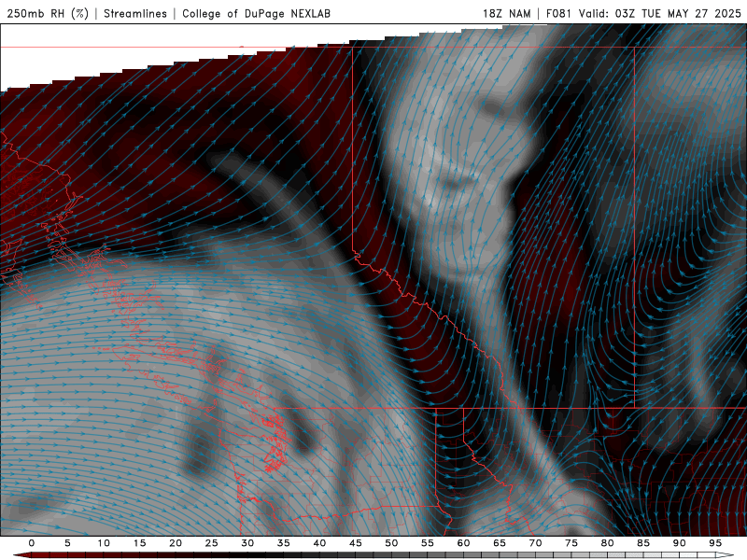747x560 pixels.
Task: Select the '35' color scale label
Action: click(x=284, y=543)
